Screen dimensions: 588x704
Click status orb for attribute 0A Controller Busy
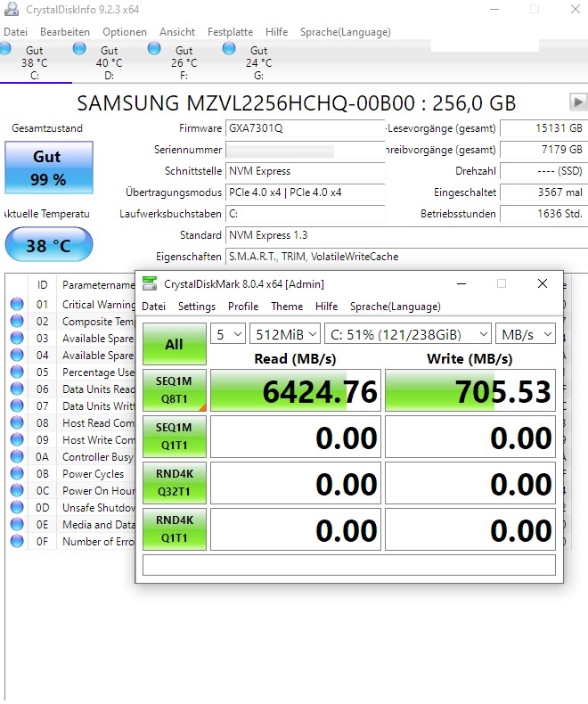[17, 456]
